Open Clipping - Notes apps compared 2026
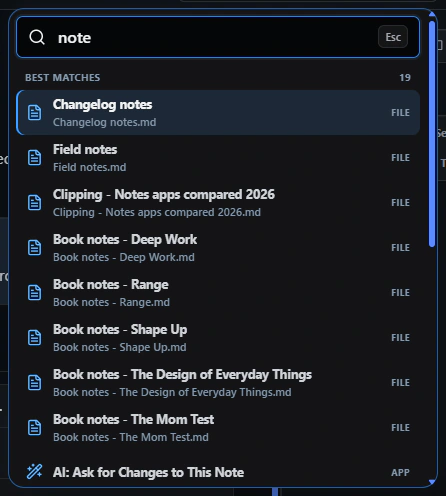 (218, 203)
